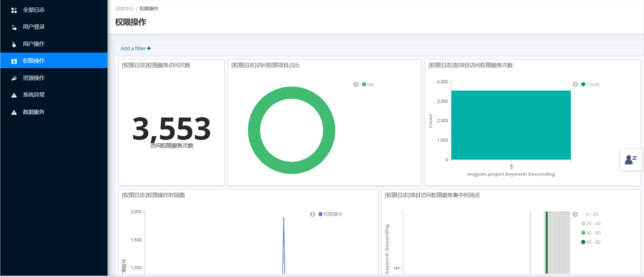644x277 pixels.
Task: Click the msgJson.project.keyword: Descending axis label
Action: click(511, 174)
